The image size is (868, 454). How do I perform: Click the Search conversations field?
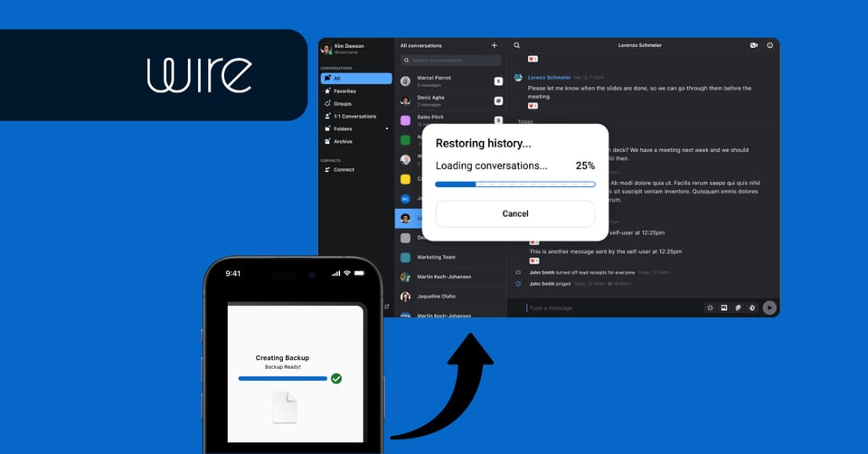pos(450,61)
